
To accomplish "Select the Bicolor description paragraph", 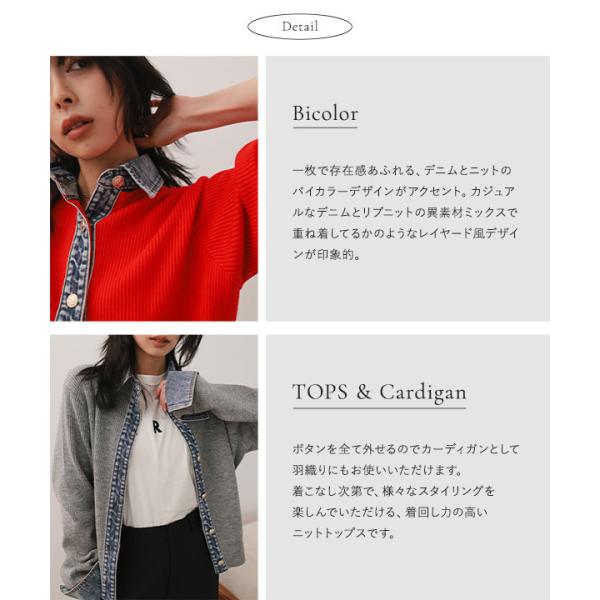I will click(x=405, y=212).
